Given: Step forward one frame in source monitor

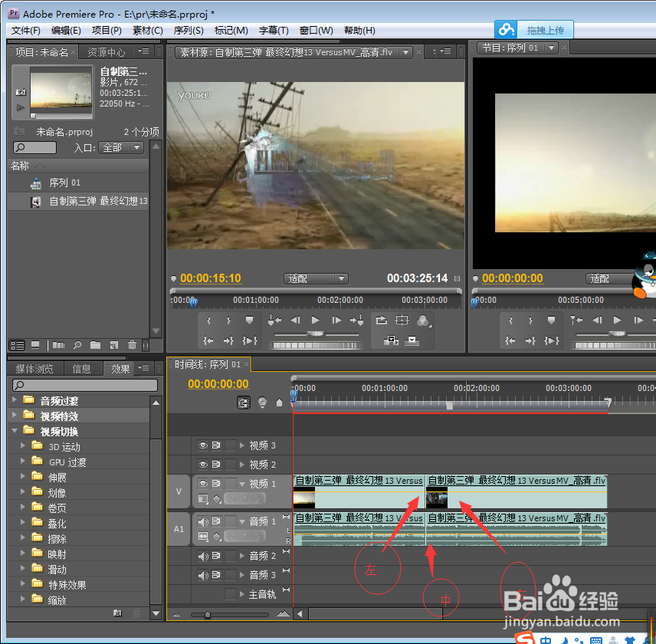Looking at the screenshot, I should 336,320.
